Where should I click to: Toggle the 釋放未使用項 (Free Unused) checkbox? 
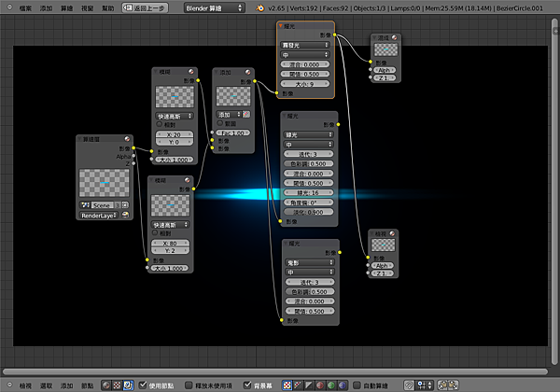click(x=189, y=385)
